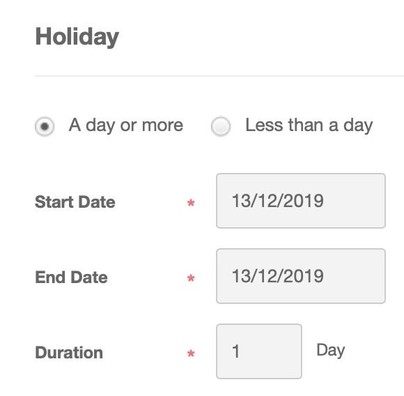The height and width of the screenshot is (396, 404).
Task: Click the divider line under Holiday heading
Action: click(219, 76)
